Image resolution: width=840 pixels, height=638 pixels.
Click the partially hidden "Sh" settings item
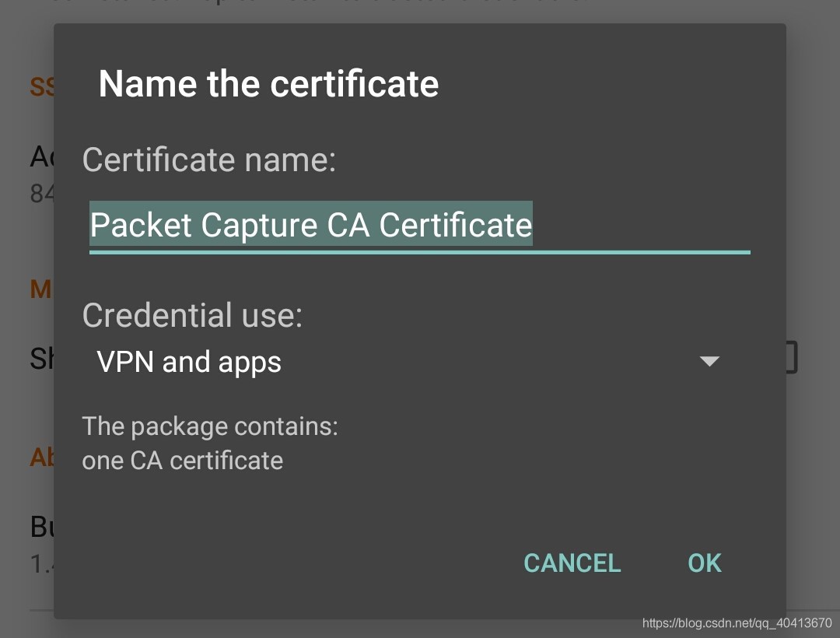pyautogui.click(x=41, y=359)
